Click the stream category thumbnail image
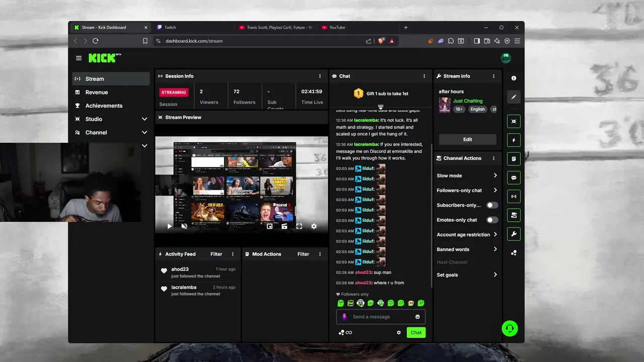 point(444,105)
